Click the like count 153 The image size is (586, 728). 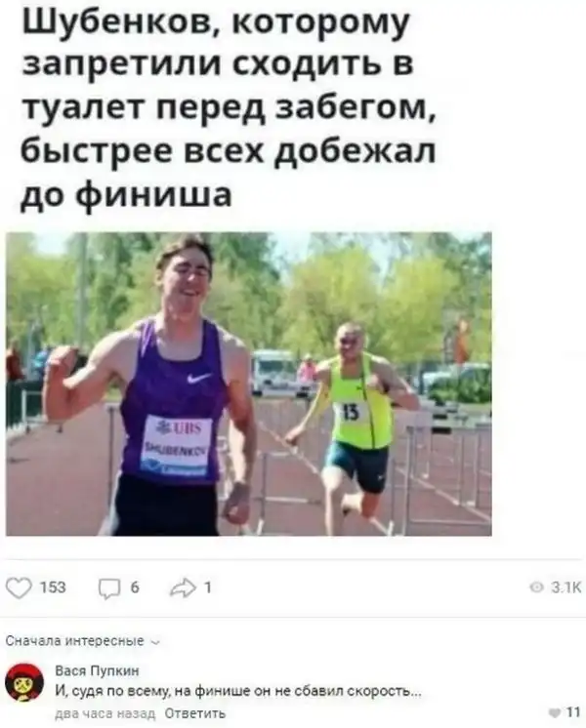click(x=53, y=587)
